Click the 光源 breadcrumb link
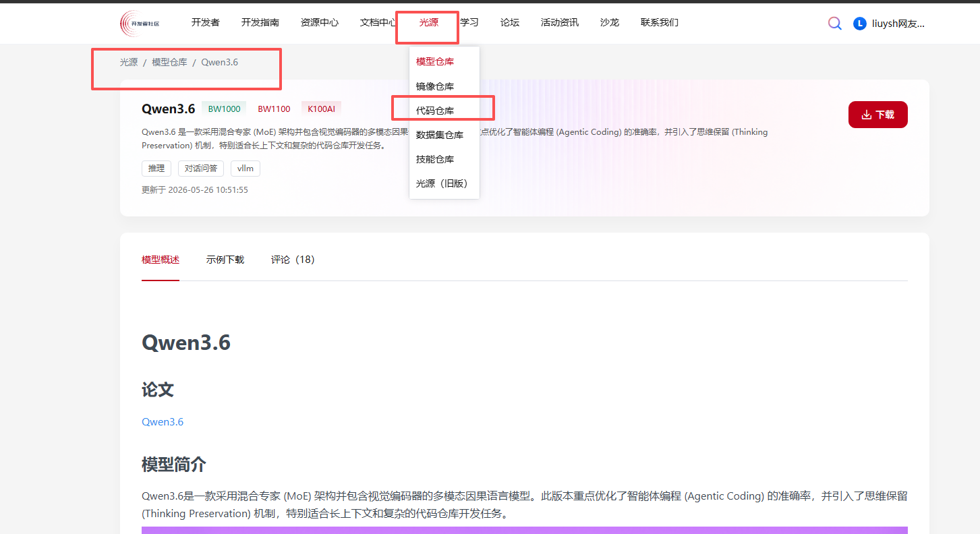Viewport: 980px width, 534px height. point(129,62)
